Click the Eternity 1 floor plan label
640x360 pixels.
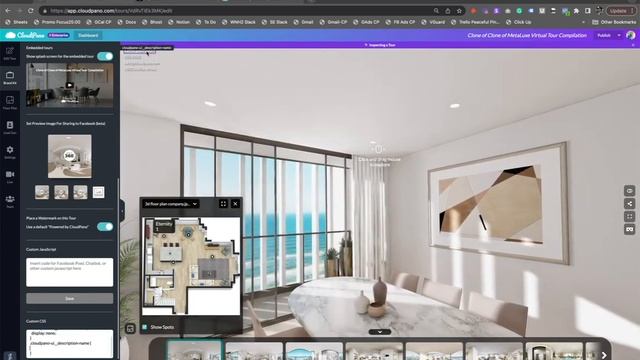[164, 226]
